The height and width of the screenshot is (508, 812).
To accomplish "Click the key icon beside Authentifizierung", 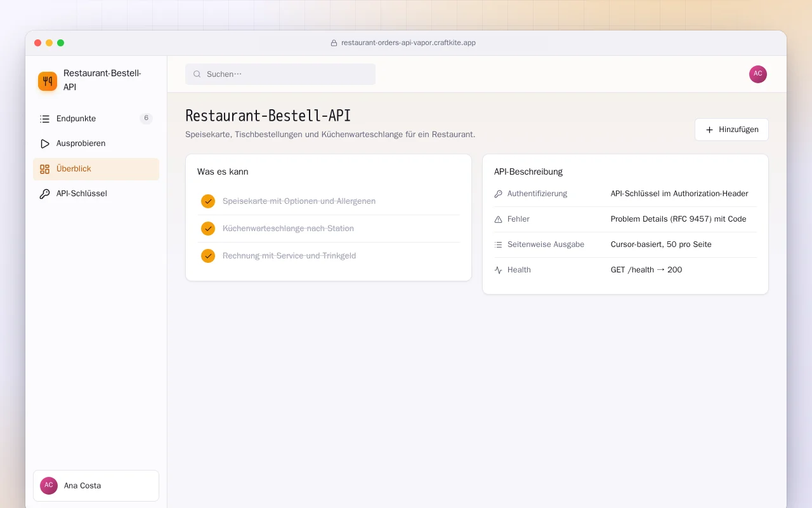I will point(498,194).
